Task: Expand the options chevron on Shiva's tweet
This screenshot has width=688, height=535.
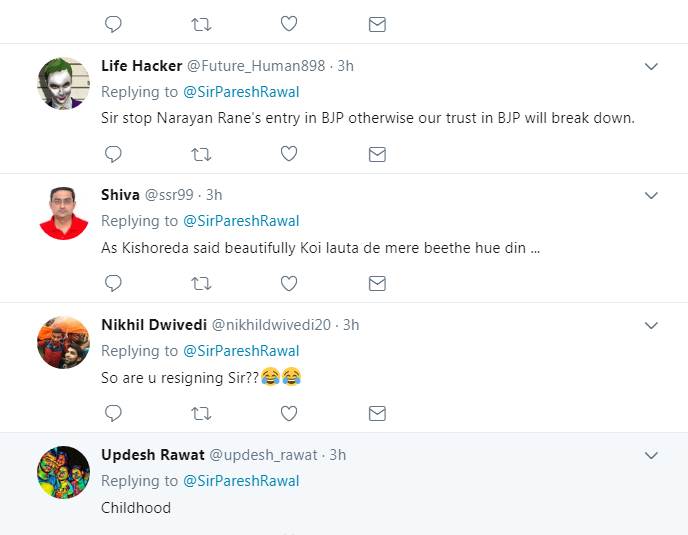Action: [651, 196]
